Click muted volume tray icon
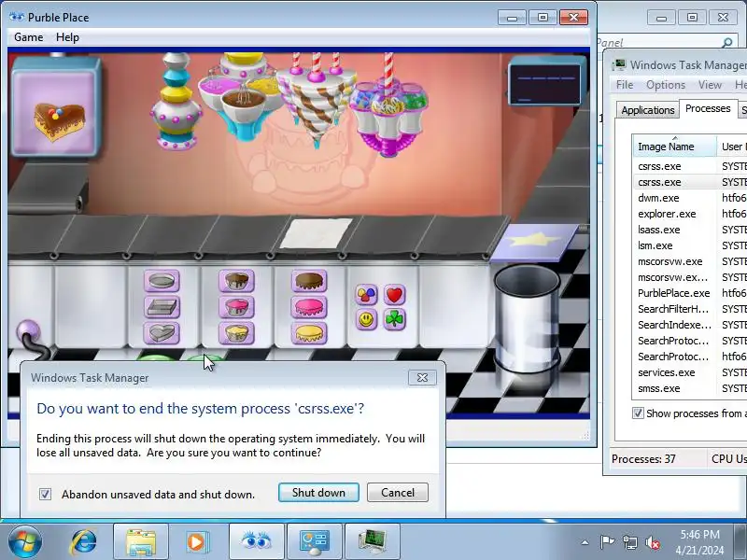Viewport: 747px width, 560px height. click(x=652, y=542)
